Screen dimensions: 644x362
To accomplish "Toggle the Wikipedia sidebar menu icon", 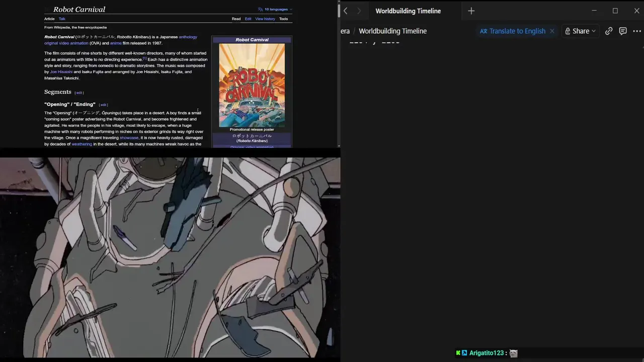I will point(47,10).
